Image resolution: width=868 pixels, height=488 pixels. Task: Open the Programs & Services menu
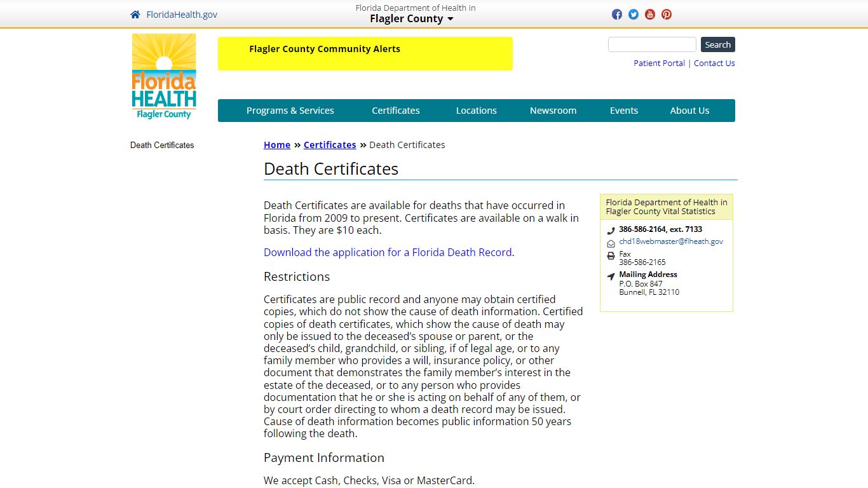point(290,111)
